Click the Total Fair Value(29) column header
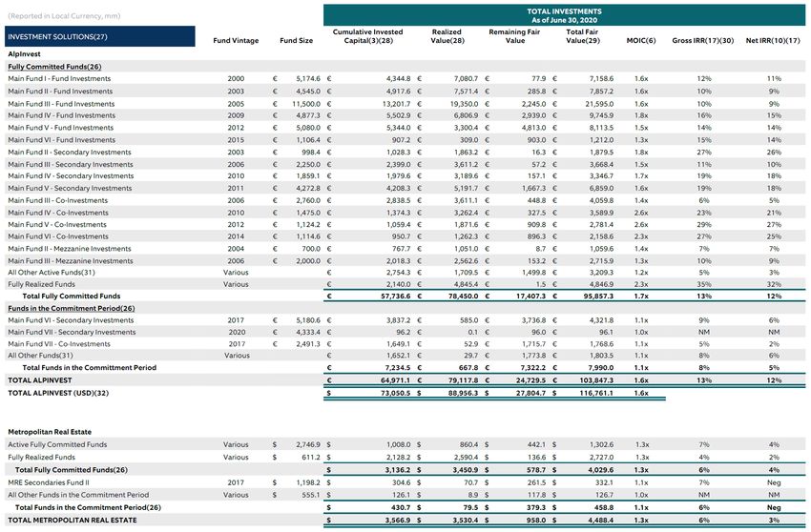811x532 pixels. pos(583,36)
